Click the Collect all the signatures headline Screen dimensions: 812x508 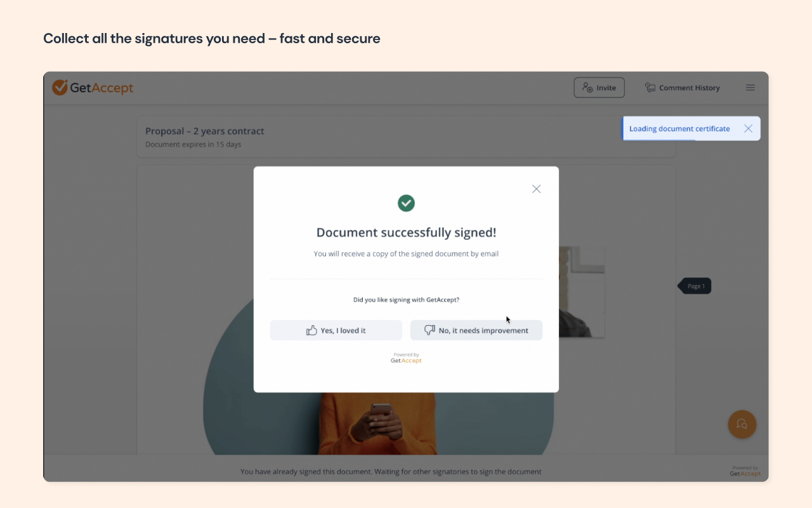212,38
